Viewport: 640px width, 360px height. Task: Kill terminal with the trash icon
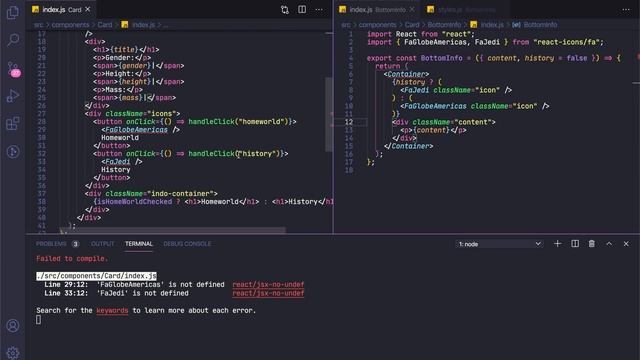[x=591, y=244]
